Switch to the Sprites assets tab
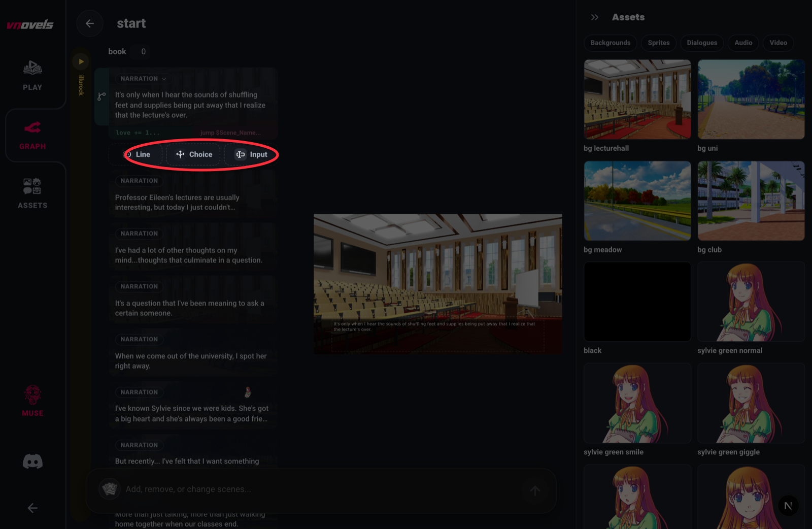The width and height of the screenshot is (812, 529). [x=659, y=43]
